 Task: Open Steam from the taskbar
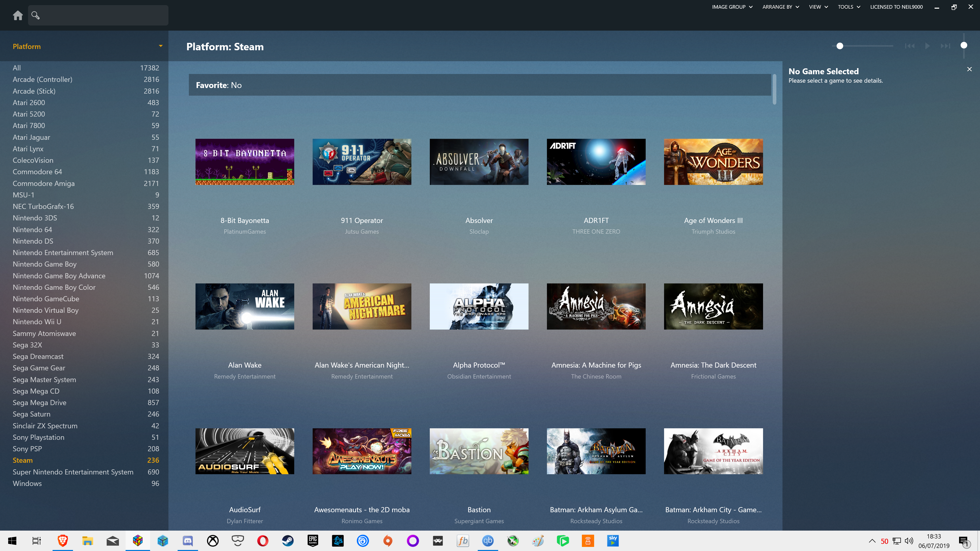tap(288, 541)
